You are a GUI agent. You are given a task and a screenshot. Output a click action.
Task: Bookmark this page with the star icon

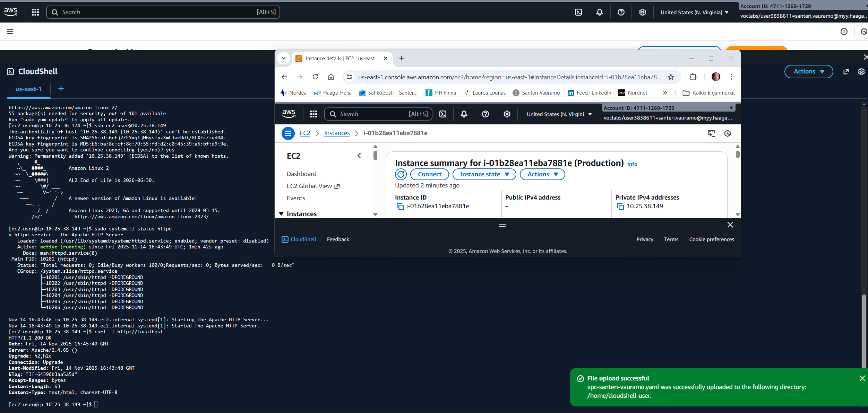(671, 77)
